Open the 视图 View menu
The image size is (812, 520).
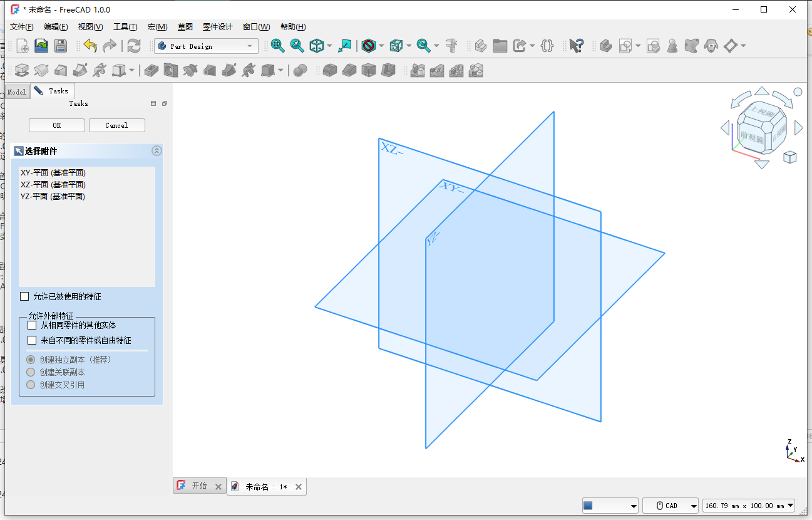tap(90, 27)
